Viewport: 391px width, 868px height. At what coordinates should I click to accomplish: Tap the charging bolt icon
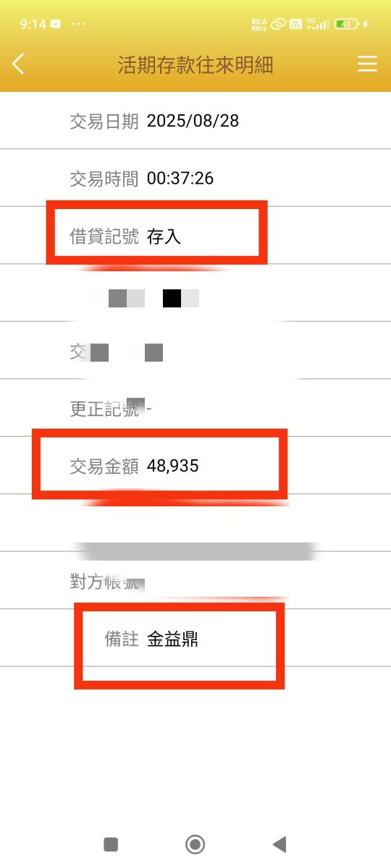[366, 24]
